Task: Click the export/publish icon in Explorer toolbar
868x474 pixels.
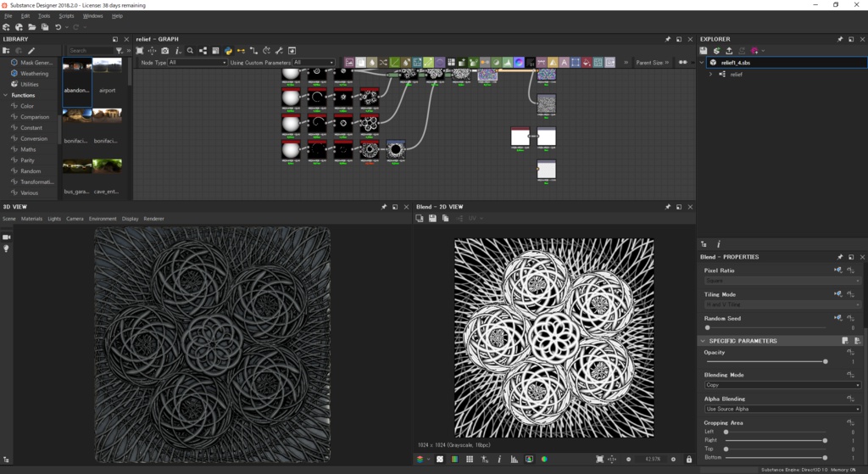Action: [x=729, y=50]
